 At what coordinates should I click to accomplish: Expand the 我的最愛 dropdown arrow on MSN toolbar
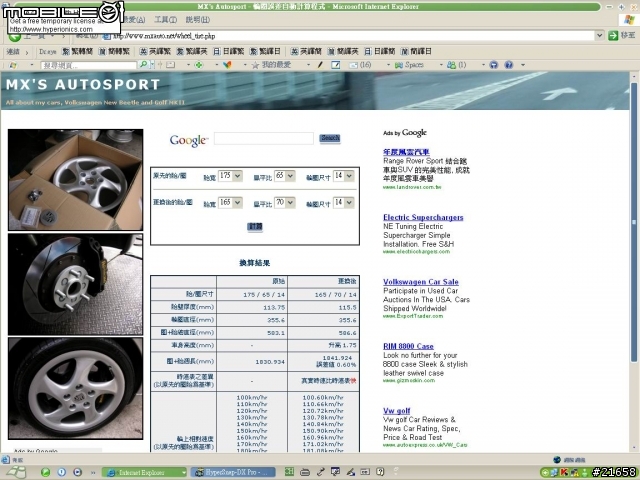308,65
